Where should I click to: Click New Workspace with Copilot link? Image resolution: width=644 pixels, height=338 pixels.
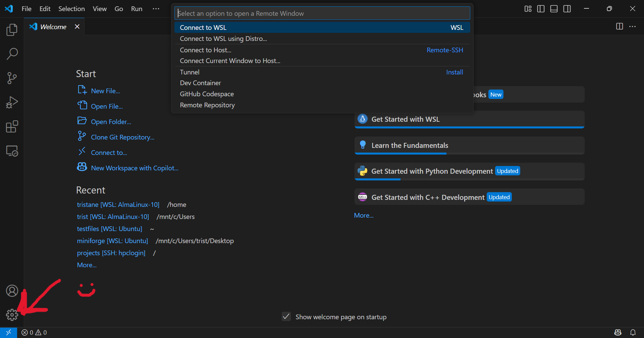click(x=135, y=168)
